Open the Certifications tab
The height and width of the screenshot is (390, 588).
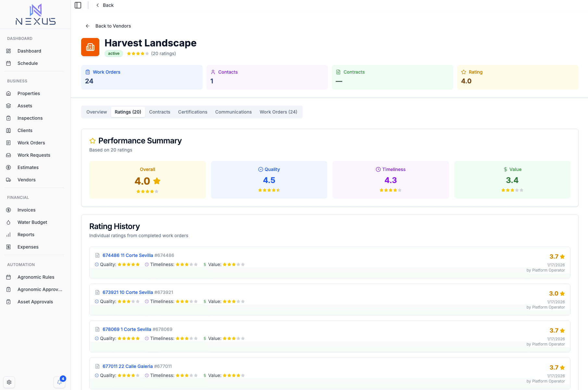point(193,112)
